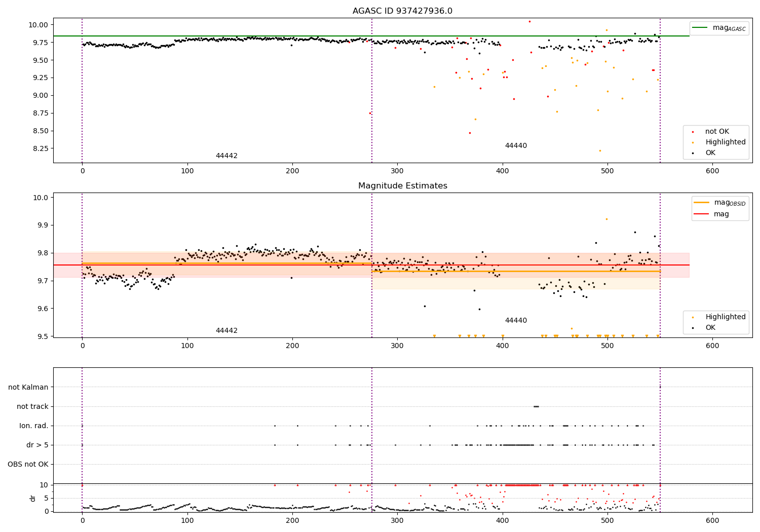
Task: Click the red line sample beside "mag" legend entry
Action: (701, 214)
